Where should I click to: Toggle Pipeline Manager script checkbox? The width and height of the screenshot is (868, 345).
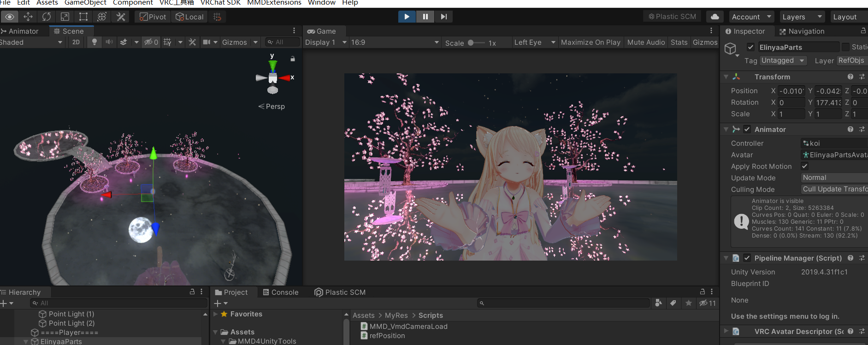pos(747,258)
